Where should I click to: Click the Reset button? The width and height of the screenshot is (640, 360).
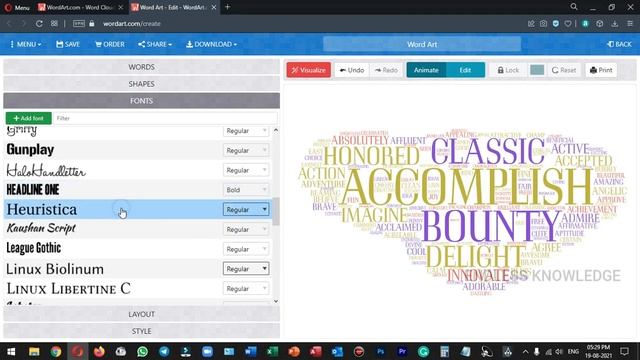click(x=564, y=70)
